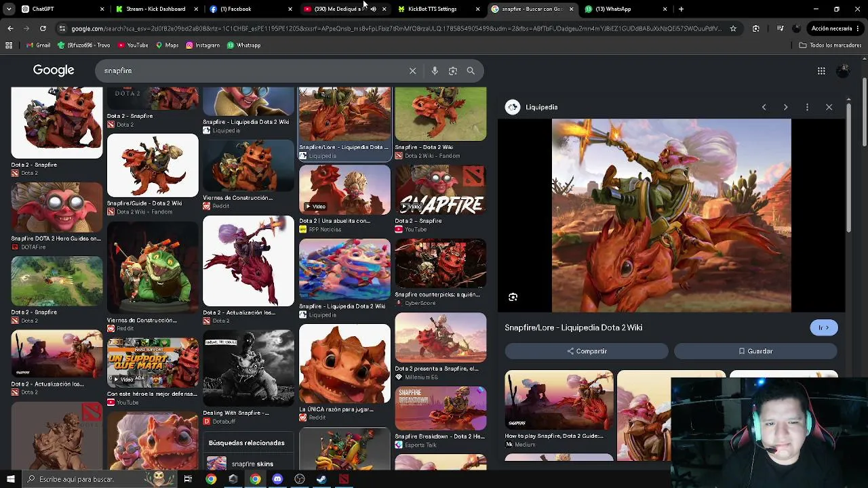Screen dimensions: 868x488
Task: Open the Google apps grid
Action: (821, 70)
